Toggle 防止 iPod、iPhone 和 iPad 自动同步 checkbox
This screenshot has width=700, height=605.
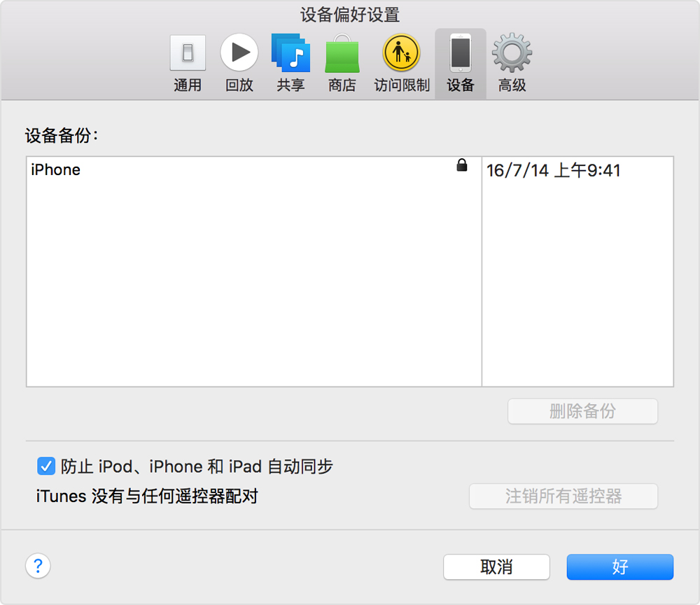46,466
